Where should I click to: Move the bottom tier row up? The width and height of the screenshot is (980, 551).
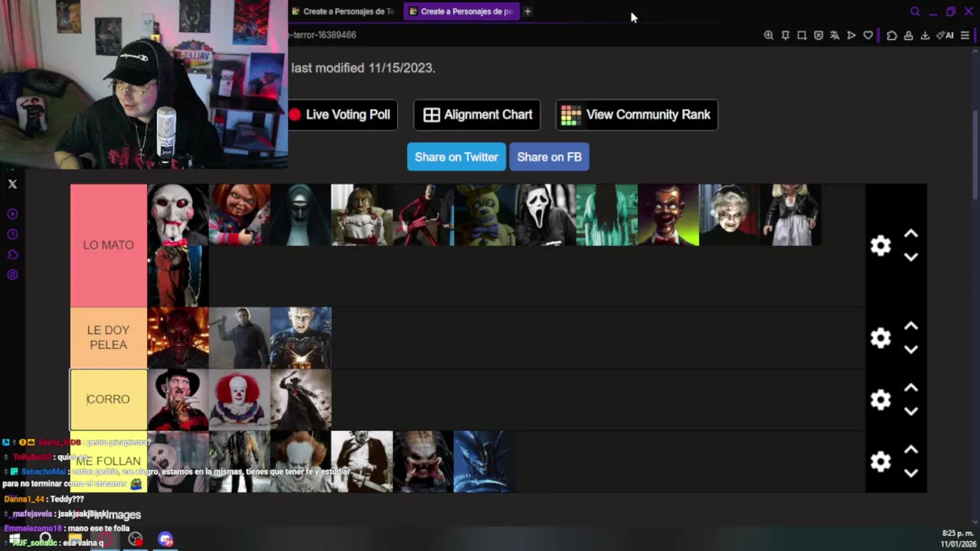coord(911,450)
